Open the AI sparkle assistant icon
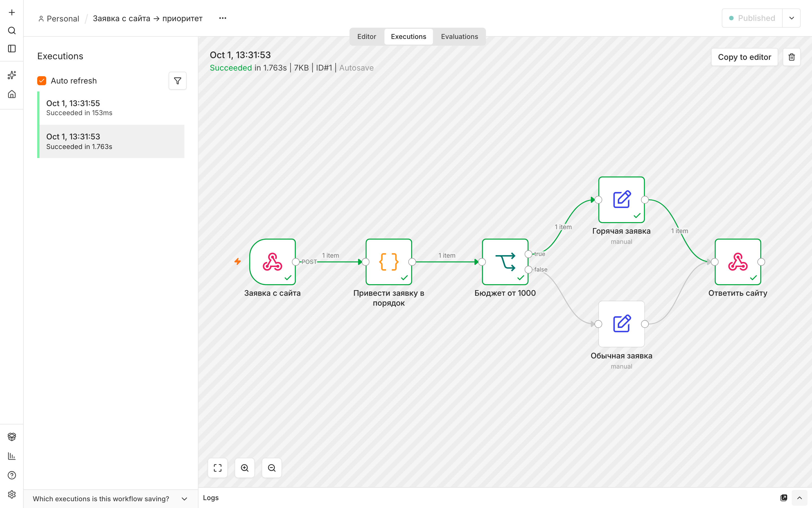This screenshot has height=508, width=812. click(x=12, y=75)
